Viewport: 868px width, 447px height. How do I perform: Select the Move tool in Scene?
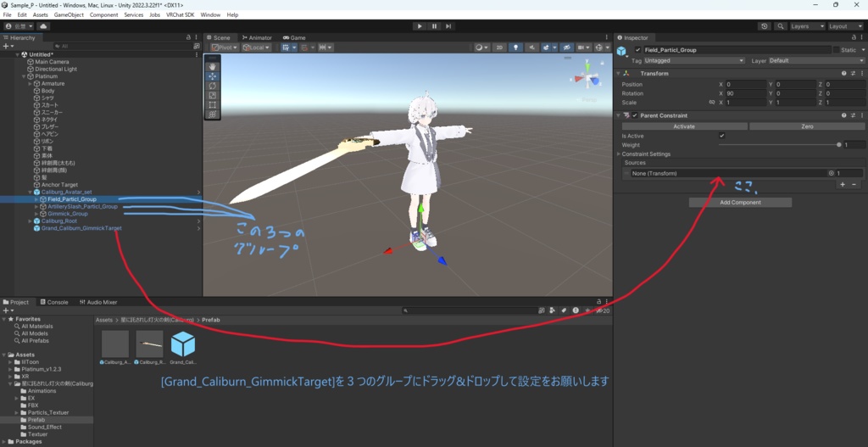213,76
